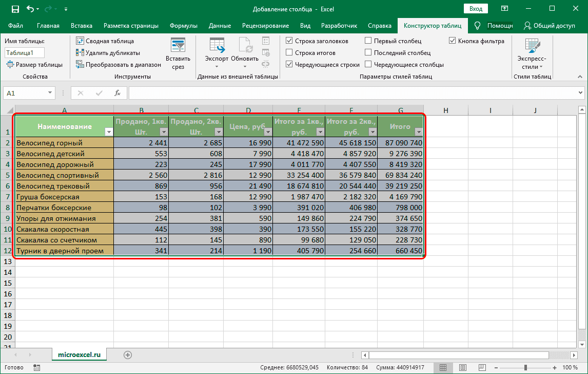
Task: Click the insert function fx icon
Action: click(117, 93)
